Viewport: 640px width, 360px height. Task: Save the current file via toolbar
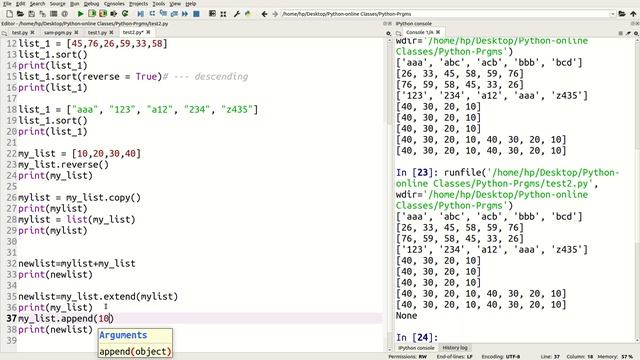[31, 14]
